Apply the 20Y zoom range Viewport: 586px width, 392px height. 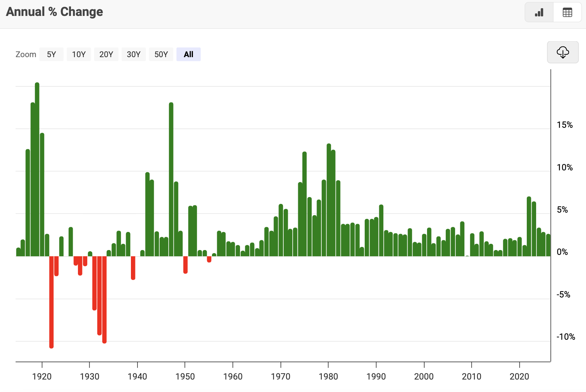[106, 54]
